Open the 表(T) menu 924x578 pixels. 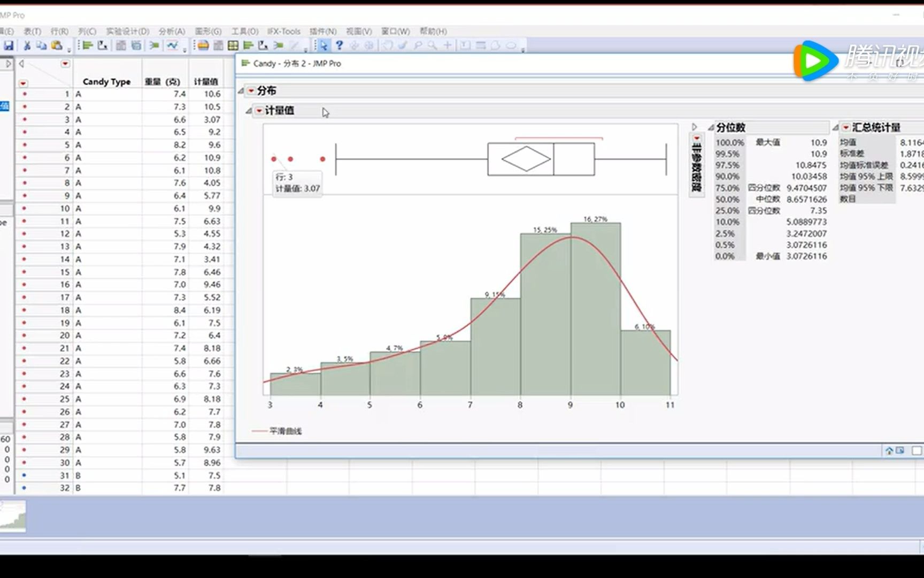(x=32, y=32)
